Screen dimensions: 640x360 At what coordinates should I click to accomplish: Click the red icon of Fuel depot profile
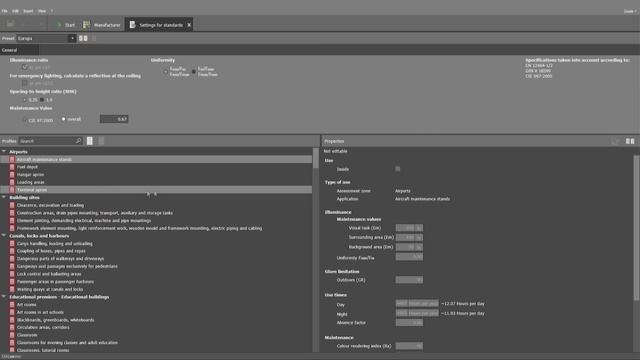point(12,167)
